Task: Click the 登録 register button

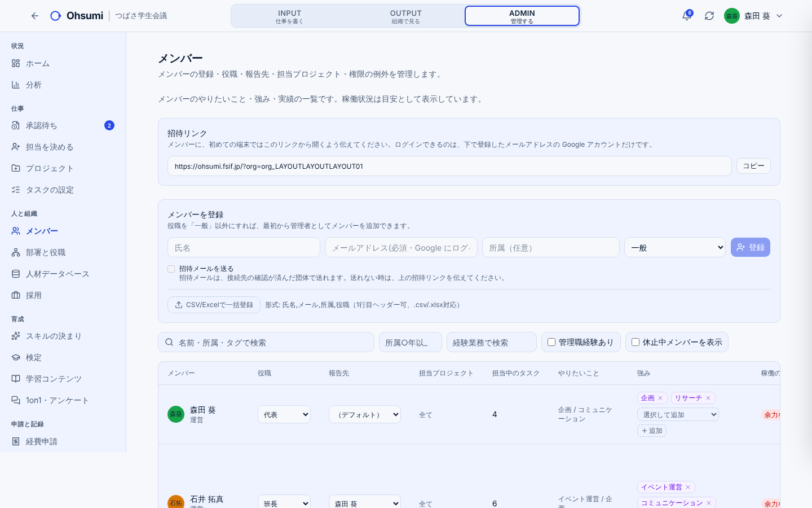Action: tap(751, 247)
